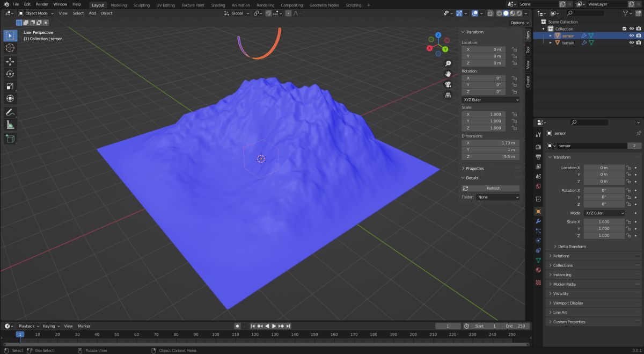The image size is (644, 354).
Task: Expand the Delta Transform section
Action: pos(572,247)
